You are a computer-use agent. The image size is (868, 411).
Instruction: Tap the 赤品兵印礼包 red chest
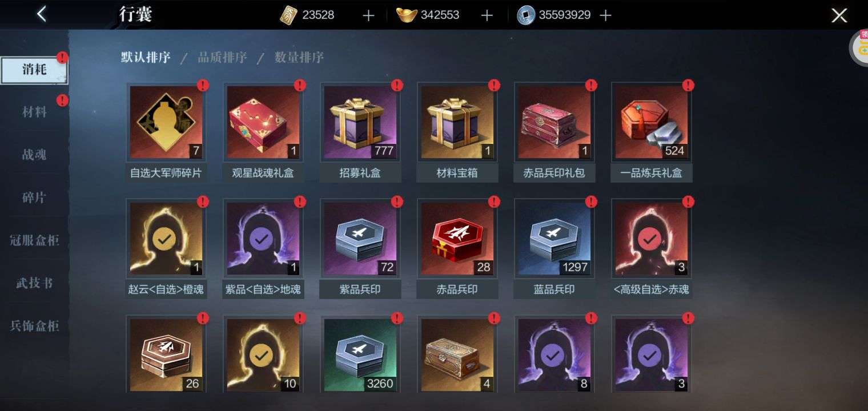[x=554, y=122]
